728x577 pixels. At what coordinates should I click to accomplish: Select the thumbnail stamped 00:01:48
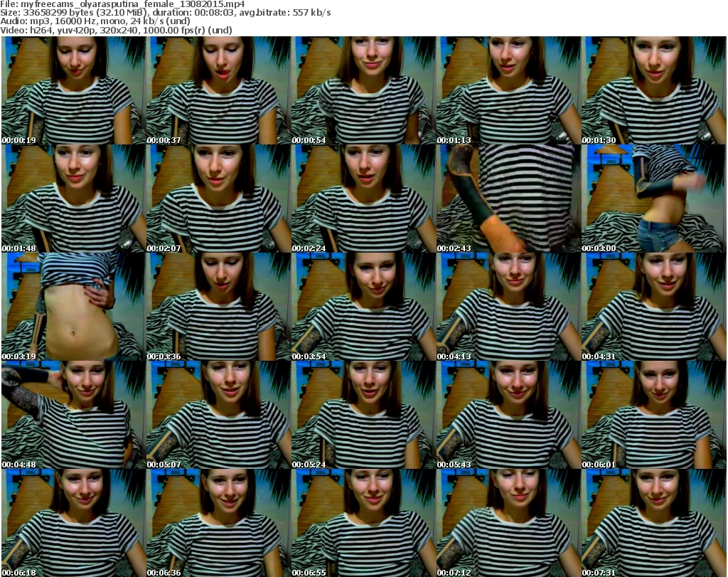pyautogui.click(x=73, y=198)
